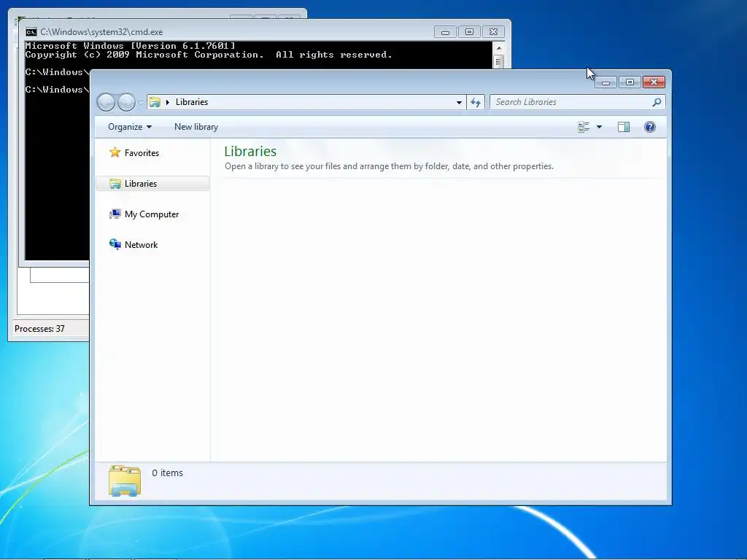The image size is (747, 560).
Task: Click the 0 items text in details pane
Action: click(167, 472)
